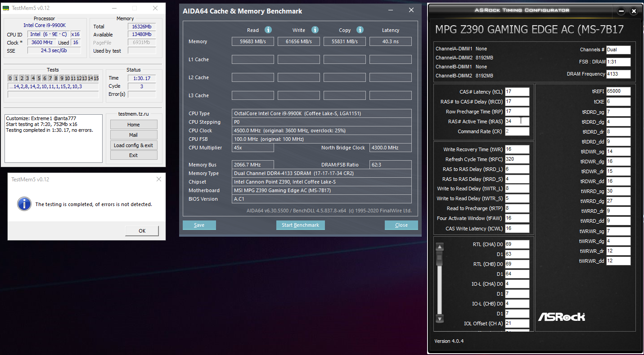Screen dimensions: 644x355
Task: Click the Memory Read result 59683 MB/s
Action: pos(253,41)
